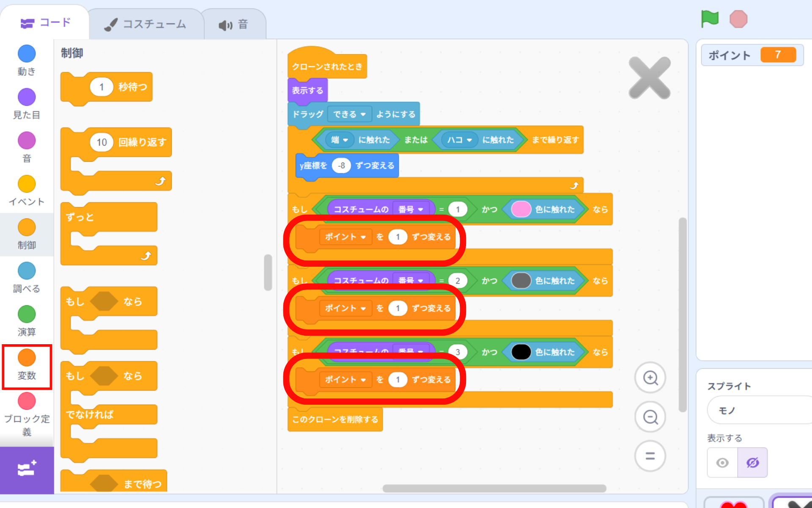The image size is (812, 508).
Task: Hide sprite using crossed-eye icon
Action: click(752, 462)
